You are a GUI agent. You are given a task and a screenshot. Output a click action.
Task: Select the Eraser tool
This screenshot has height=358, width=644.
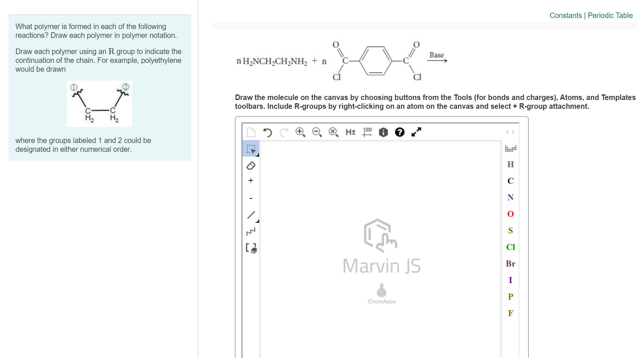pos(251,166)
